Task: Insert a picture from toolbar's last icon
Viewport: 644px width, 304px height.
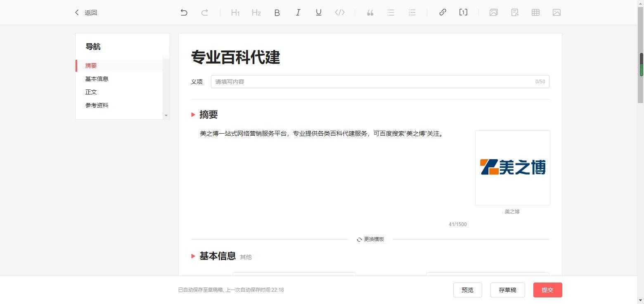Action: tap(556, 12)
